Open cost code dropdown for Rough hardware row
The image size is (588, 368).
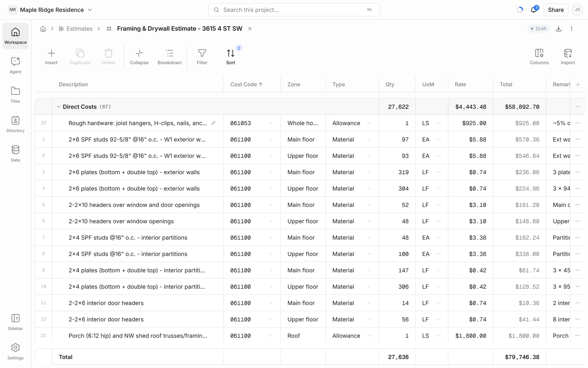coord(271,123)
